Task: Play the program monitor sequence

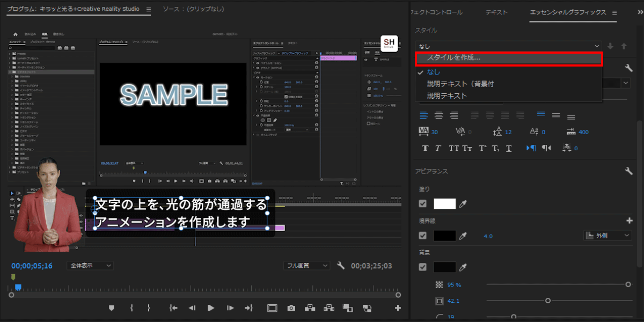Action: click(211, 308)
